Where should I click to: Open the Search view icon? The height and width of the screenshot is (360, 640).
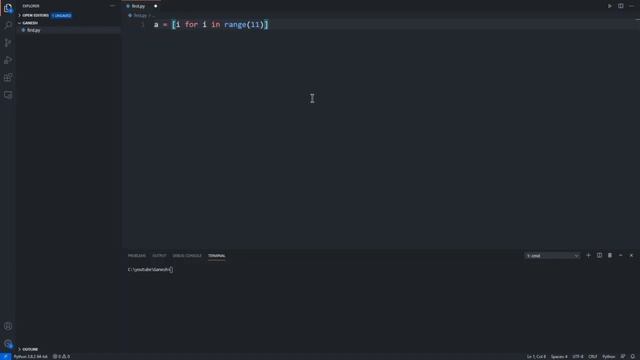point(8,26)
